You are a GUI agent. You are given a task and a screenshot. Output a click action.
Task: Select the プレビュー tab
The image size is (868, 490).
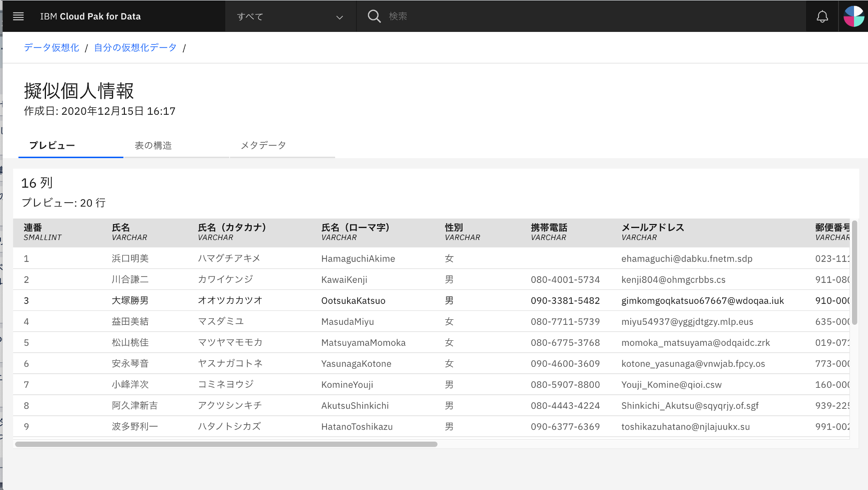(x=51, y=145)
